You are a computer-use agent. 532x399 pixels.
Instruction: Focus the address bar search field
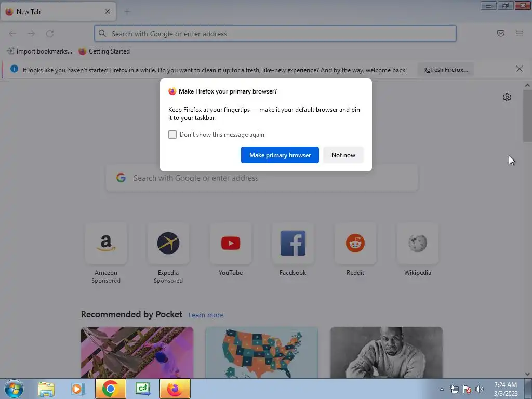pos(275,34)
